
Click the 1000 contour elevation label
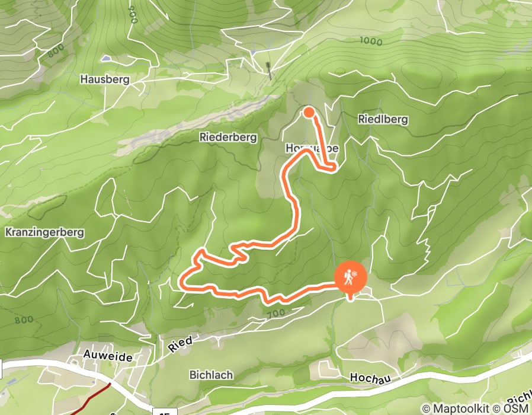(371, 41)
